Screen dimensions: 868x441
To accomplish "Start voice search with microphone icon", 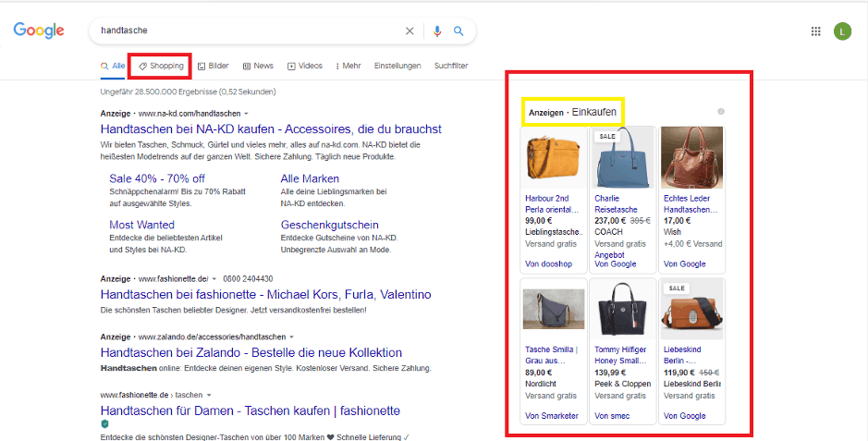I will [x=437, y=31].
